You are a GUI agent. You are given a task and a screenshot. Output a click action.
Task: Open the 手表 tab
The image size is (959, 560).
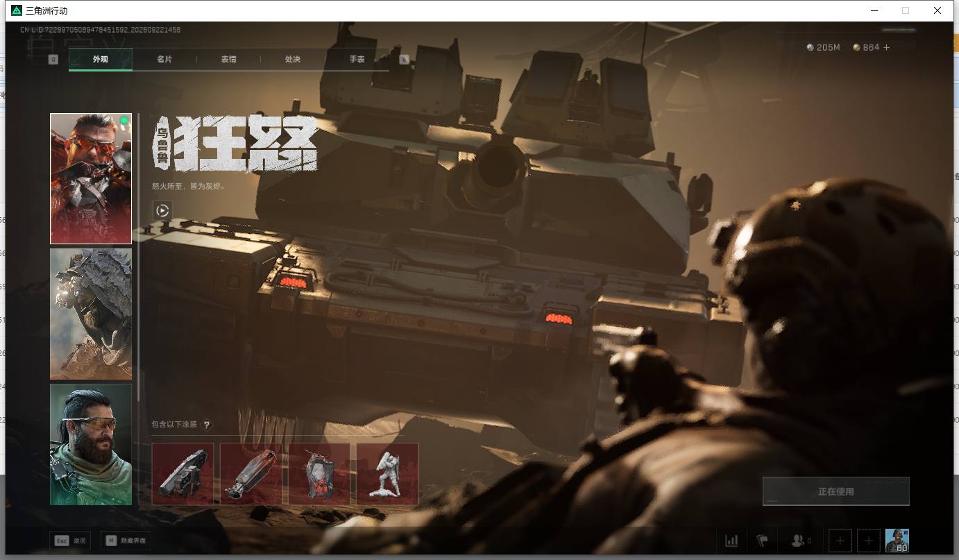tap(357, 59)
